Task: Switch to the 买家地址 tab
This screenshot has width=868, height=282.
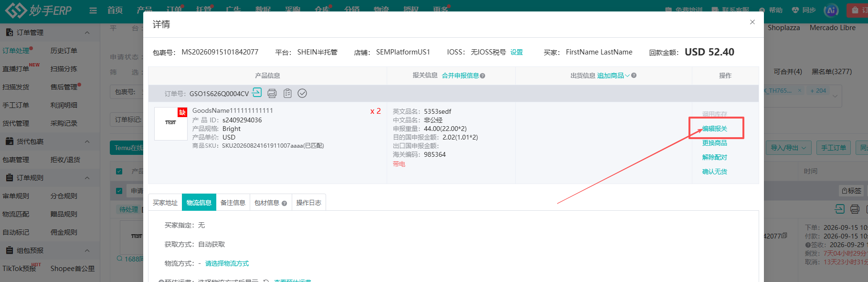Action: pyautogui.click(x=165, y=203)
